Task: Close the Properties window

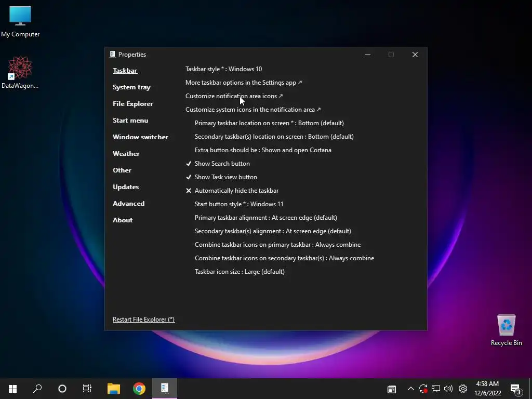Action: 415,55
